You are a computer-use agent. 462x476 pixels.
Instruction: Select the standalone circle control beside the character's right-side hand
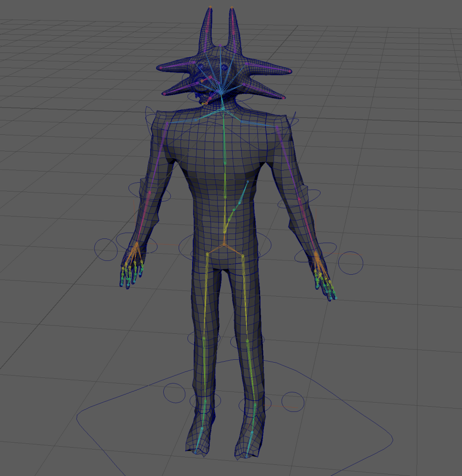click(x=350, y=263)
